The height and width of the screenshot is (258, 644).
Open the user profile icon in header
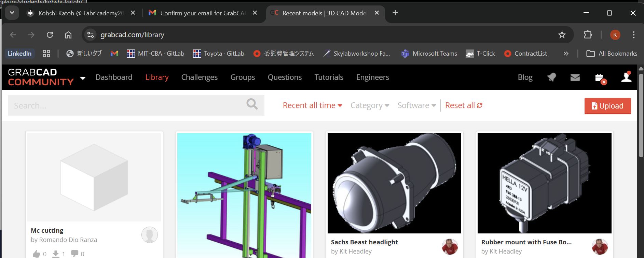point(626,77)
